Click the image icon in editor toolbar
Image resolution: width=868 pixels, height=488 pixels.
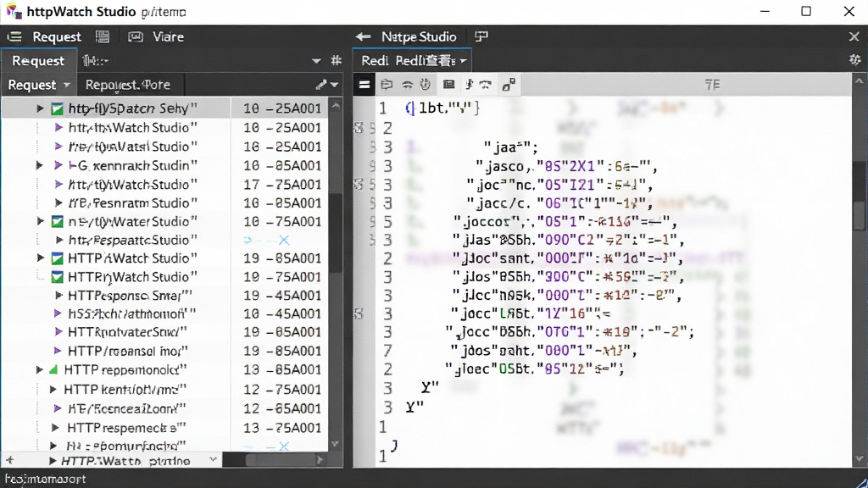(449, 85)
